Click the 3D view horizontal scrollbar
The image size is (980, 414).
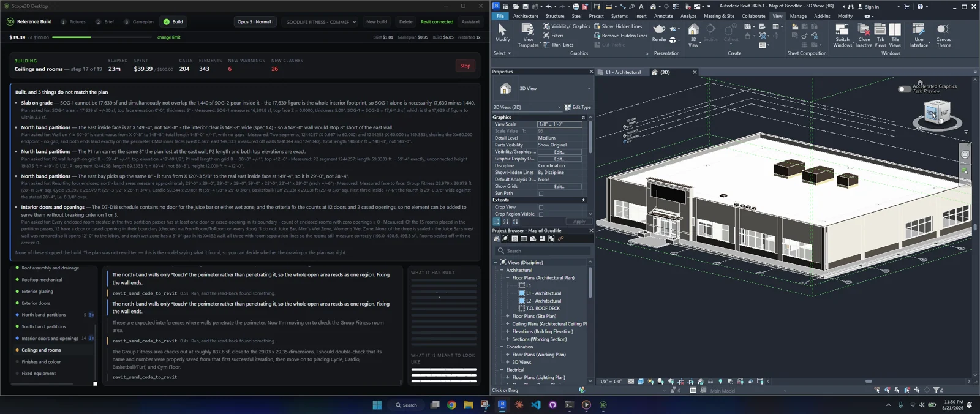868,381
